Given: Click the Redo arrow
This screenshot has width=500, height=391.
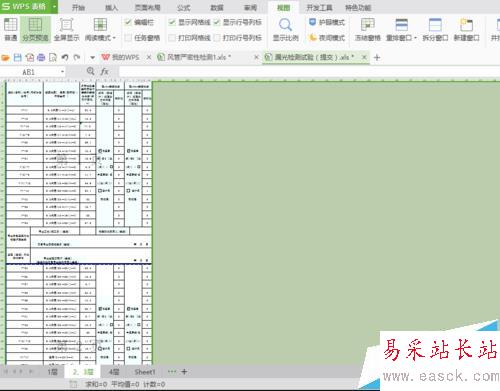Looking at the screenshot, I should click(x=77, y=58).
